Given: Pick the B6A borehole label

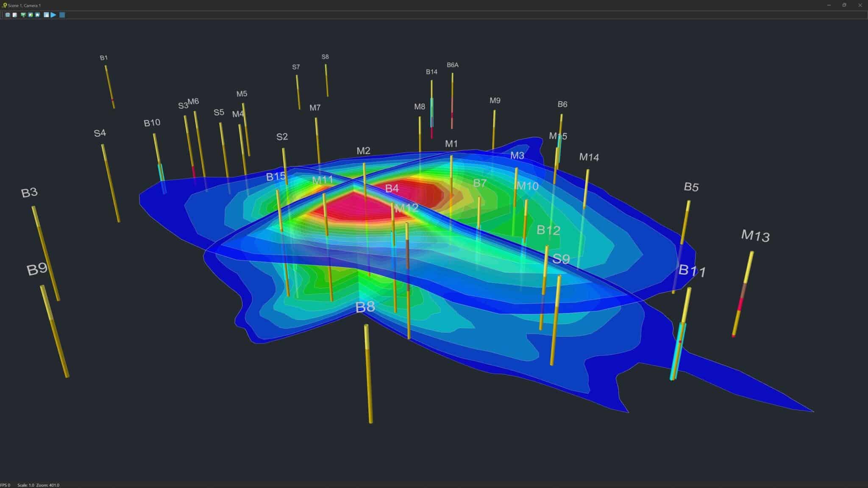Looking at the screenshot, I should tap(452, 65).
